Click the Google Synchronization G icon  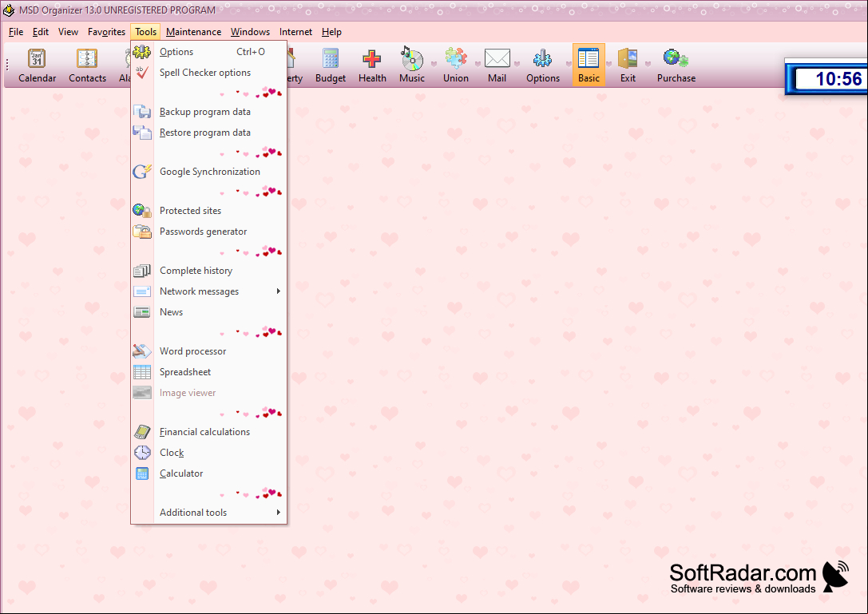click(142, 172)
